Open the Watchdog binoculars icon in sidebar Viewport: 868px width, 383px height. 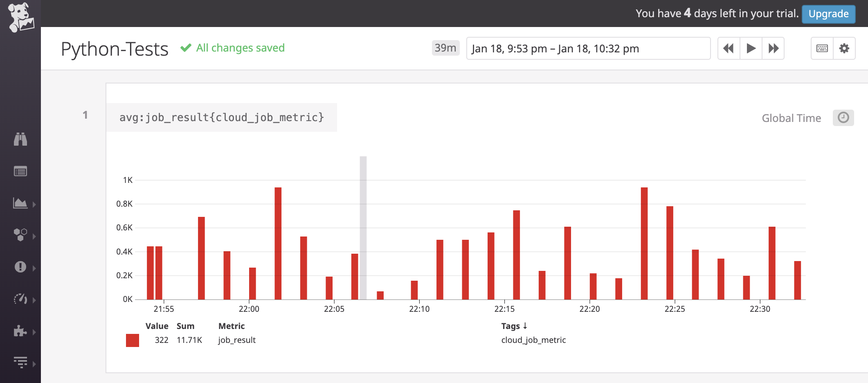(x=21, y=140)
